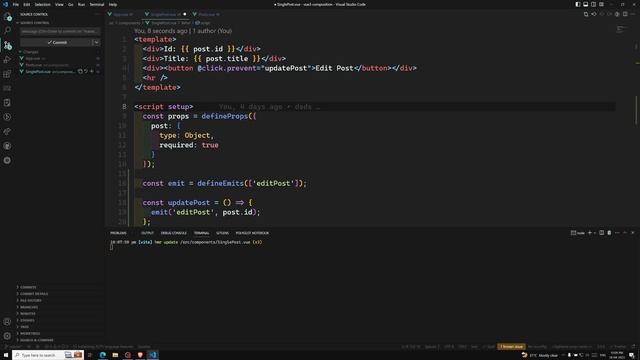Open View menu

(59, 4)
